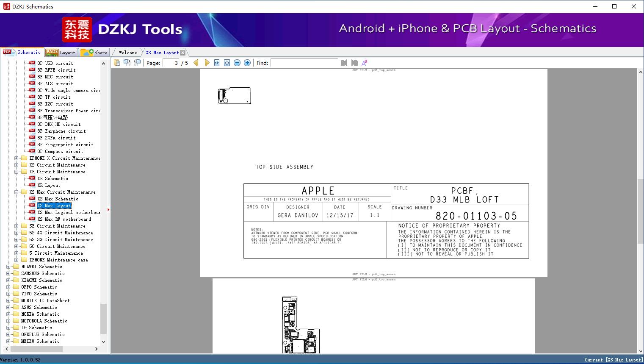Toggle the match case Aa icon
Viewport: 644px width, 364px height.
364,63
